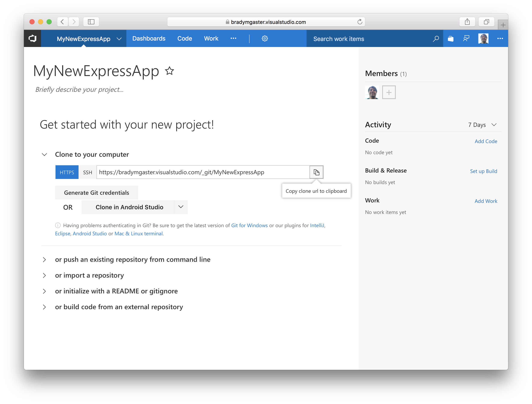Click the Safari address bar
532x404 pixels.
tap(266, 22)
